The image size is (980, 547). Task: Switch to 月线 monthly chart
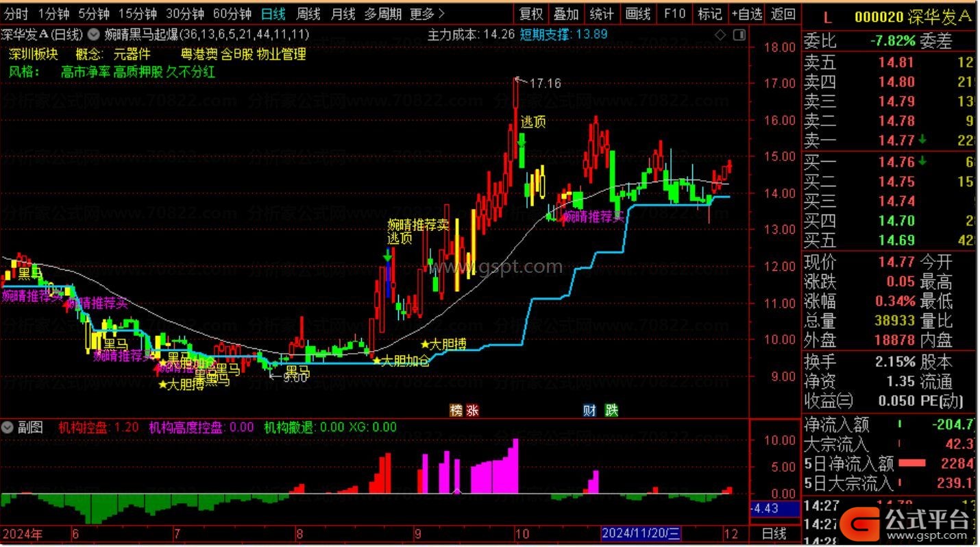343,13
